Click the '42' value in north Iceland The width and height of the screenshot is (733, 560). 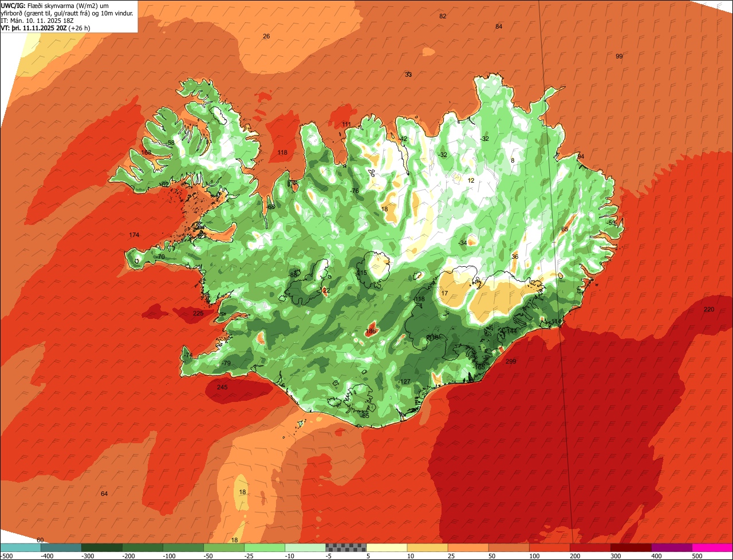point(403,139)
